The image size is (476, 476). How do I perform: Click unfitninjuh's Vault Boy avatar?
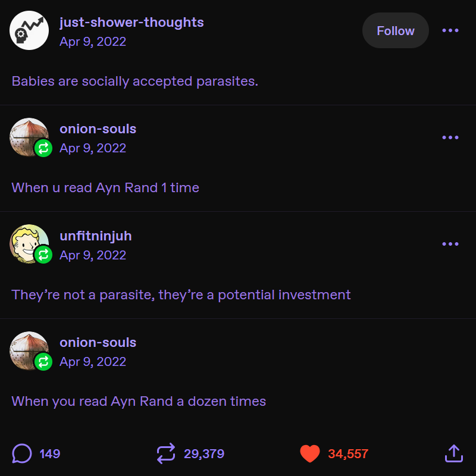29,243
